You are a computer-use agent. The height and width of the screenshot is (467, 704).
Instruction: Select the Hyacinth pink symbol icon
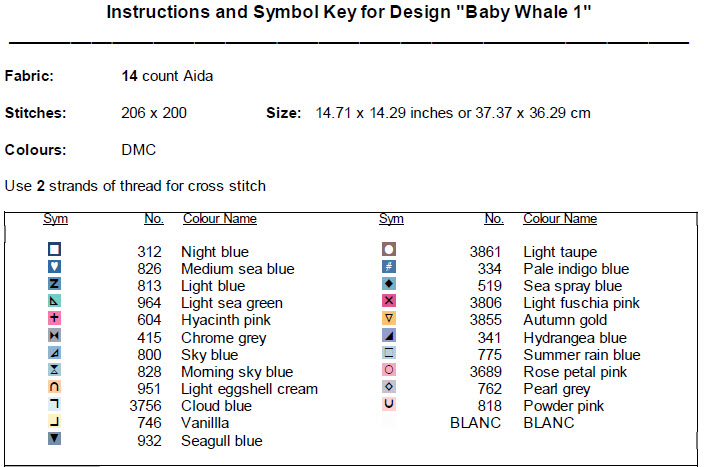tap(55, 319)
